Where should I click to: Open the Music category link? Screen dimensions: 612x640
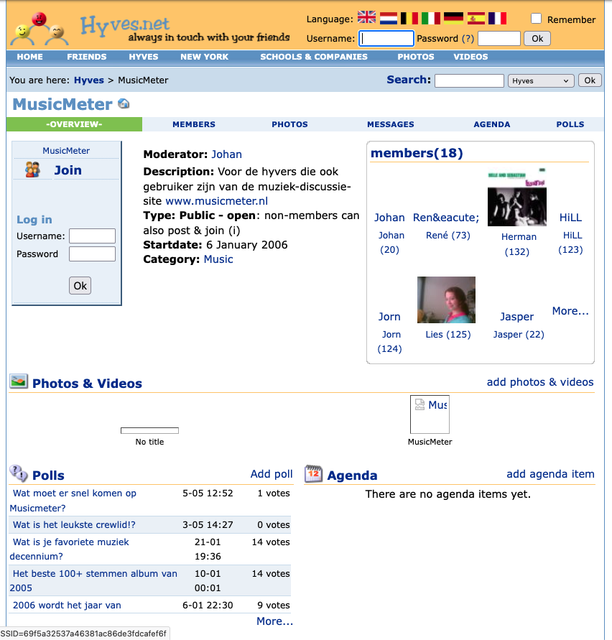coord(218,259)
